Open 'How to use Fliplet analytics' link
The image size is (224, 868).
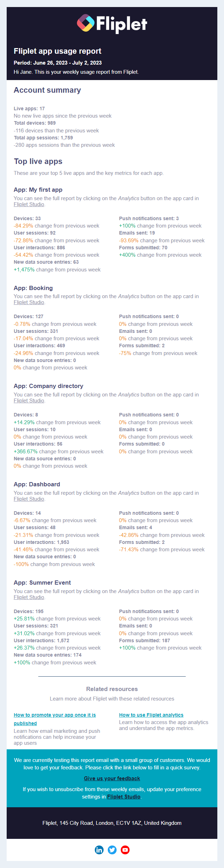(x=151, y=715)
